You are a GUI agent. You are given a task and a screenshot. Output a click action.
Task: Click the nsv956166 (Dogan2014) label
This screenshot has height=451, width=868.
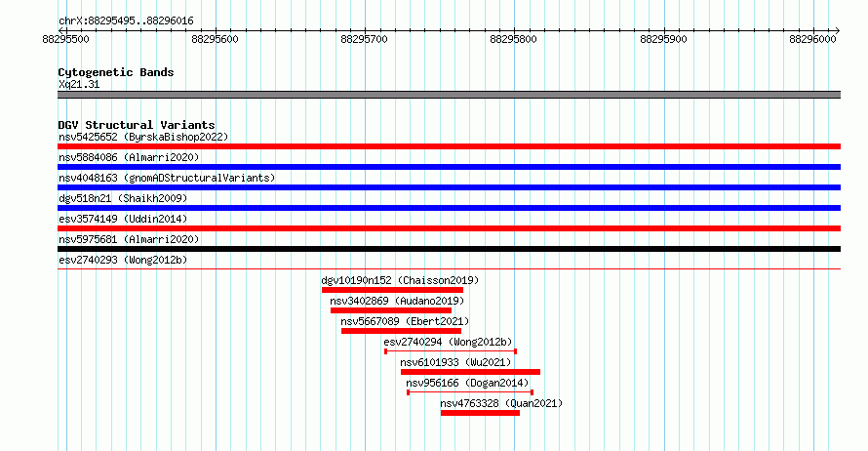pos(467,383)
